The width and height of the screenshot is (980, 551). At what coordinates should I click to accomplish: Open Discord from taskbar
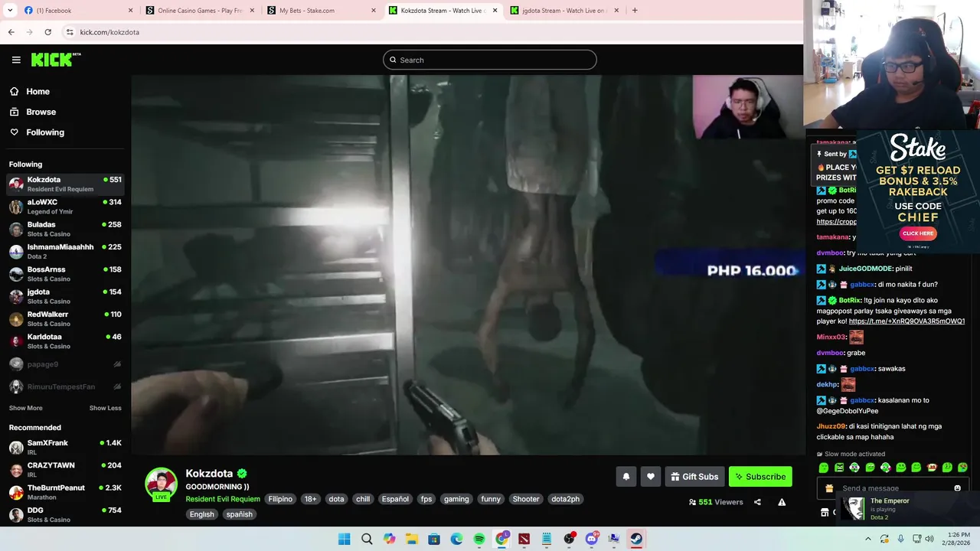point(591,539)
